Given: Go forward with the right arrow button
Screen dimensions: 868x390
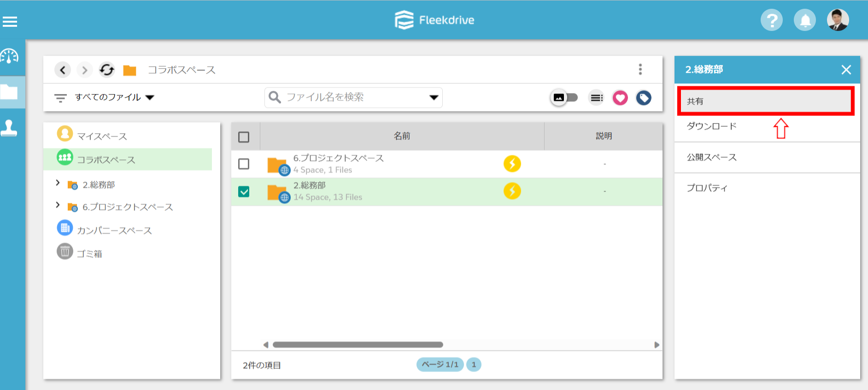Looking at the screenshot, I should pos(84,70).
